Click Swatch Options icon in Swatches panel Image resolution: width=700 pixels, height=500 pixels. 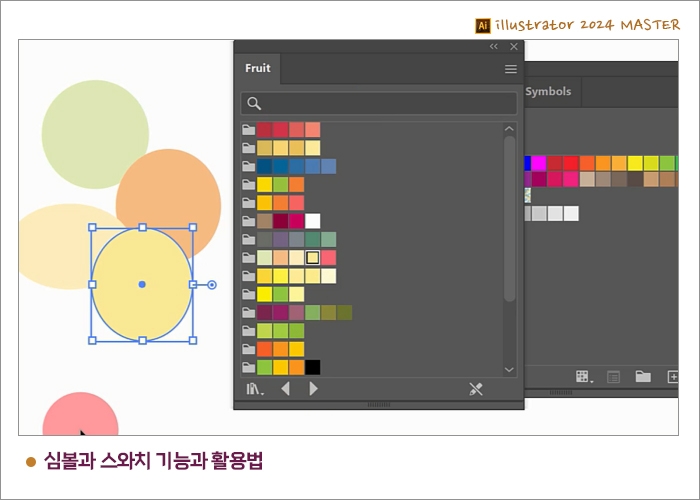[614, 377]
